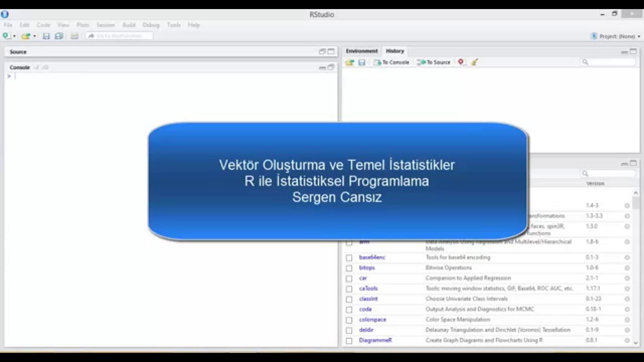Viewport: 644px width, 362px height.
Task: Check the coda package checkbox
Action: (x=349, y=310)
